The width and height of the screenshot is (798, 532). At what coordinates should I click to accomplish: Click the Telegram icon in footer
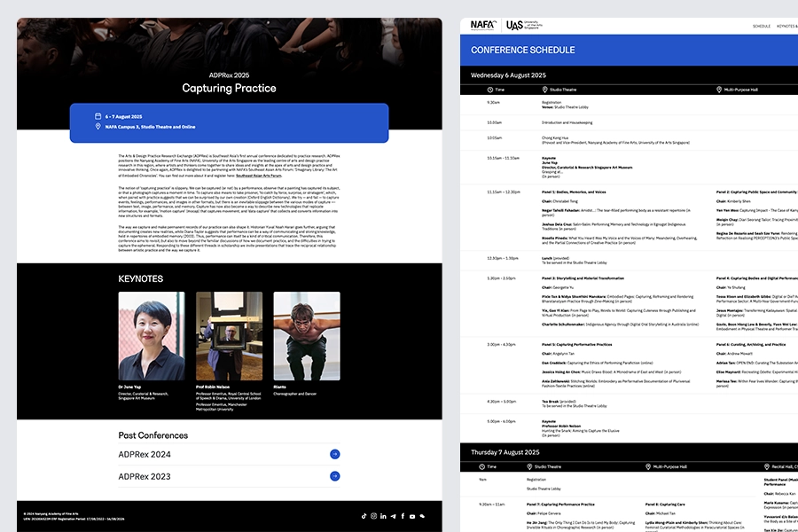tap(393, 515)
